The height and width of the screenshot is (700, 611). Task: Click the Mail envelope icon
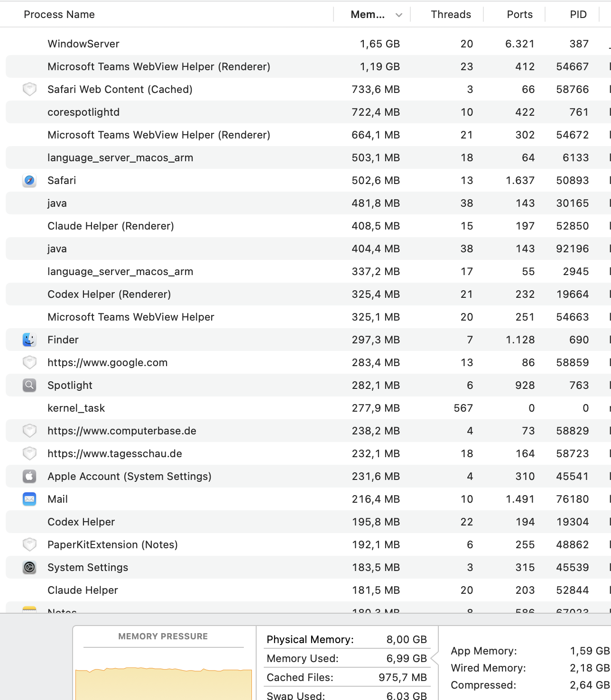[29, 499]
